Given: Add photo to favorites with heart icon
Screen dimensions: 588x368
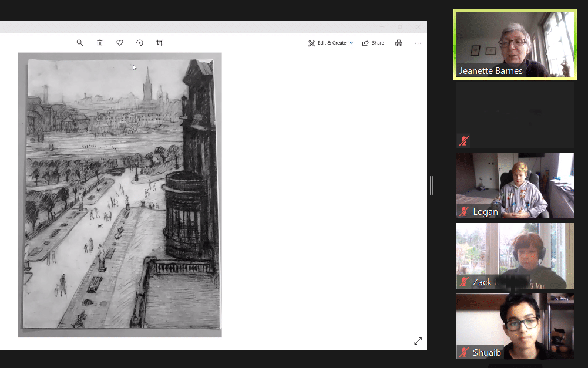Looking at the screenshot, I should (x=120, y=43).
